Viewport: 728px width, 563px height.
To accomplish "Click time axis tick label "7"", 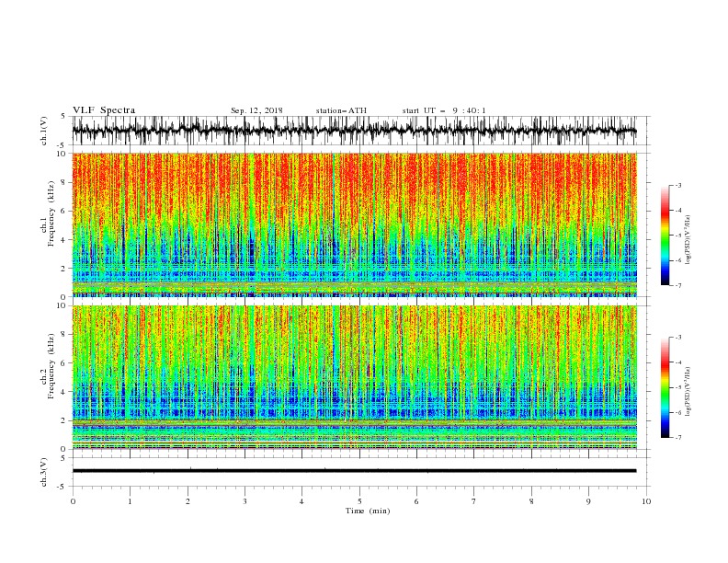I will point(474,501).
